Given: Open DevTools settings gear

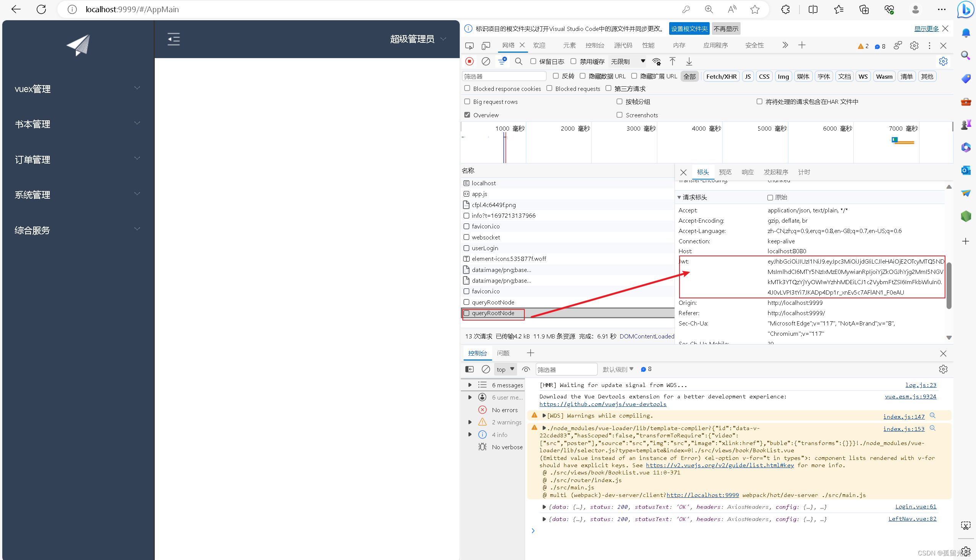Looking at the screenshot, I should (914, 45).
